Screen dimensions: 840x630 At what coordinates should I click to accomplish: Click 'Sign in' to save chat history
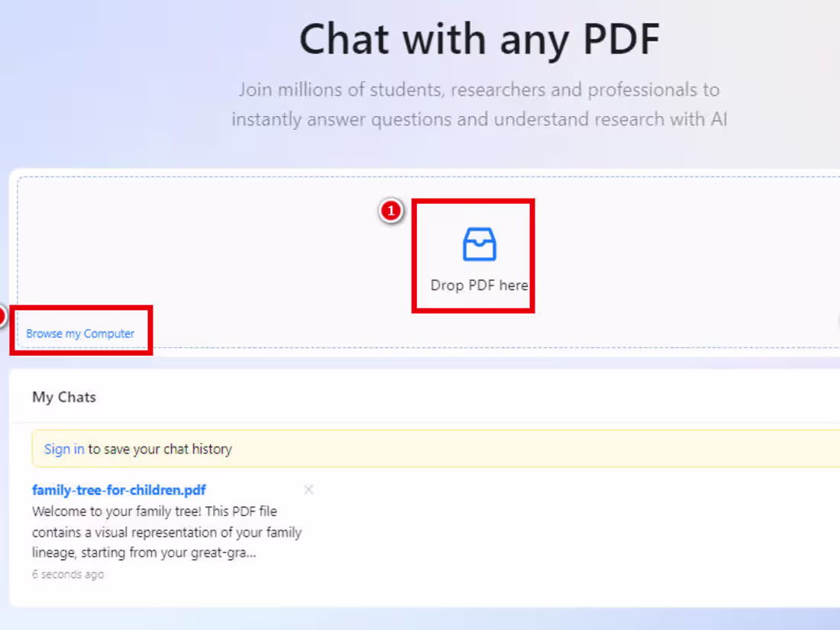pos(63,448)
